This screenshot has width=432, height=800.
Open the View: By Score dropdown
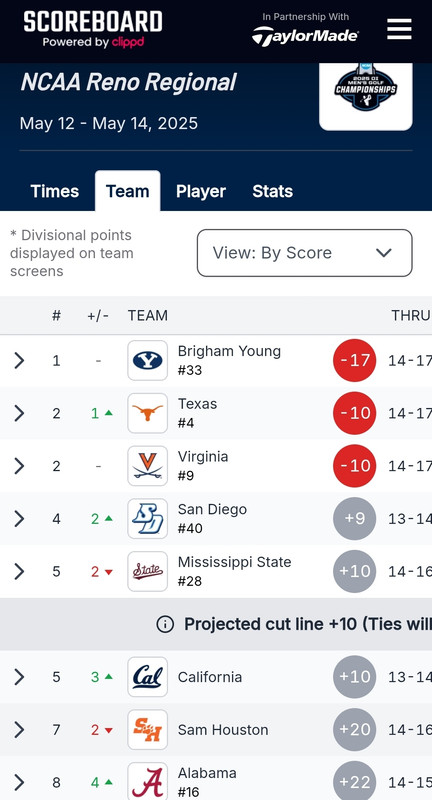pos(304,253)
